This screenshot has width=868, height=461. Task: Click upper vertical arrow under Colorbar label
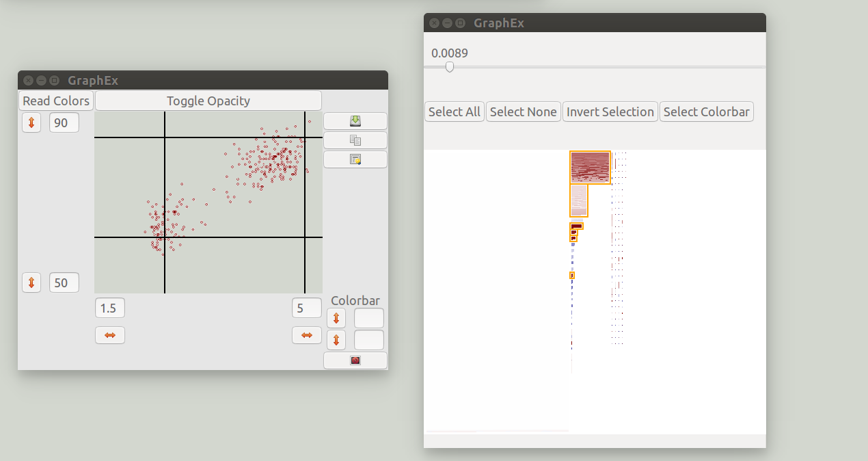[336, 318]
